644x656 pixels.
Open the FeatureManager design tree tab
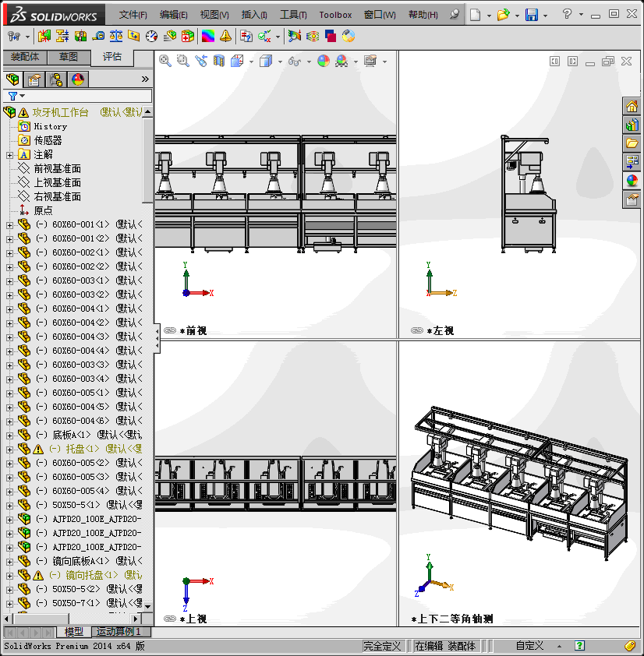12,79
